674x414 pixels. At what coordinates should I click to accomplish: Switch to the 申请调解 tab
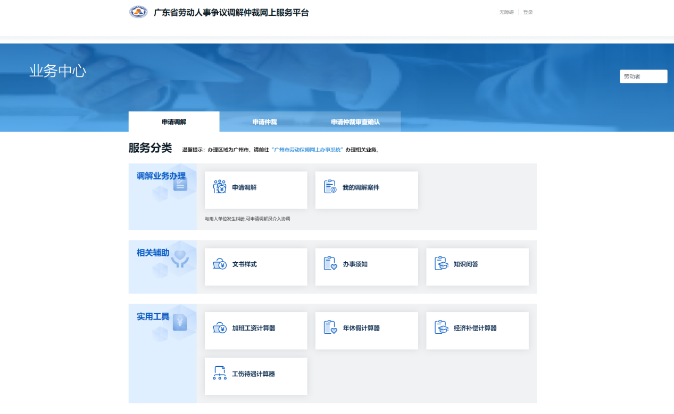coord(174,122)
